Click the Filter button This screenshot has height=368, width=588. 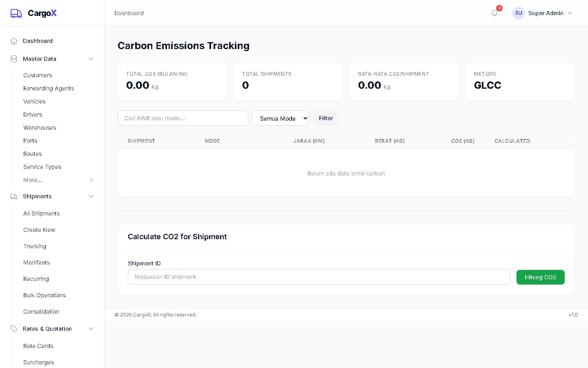[x=326, y=118]
